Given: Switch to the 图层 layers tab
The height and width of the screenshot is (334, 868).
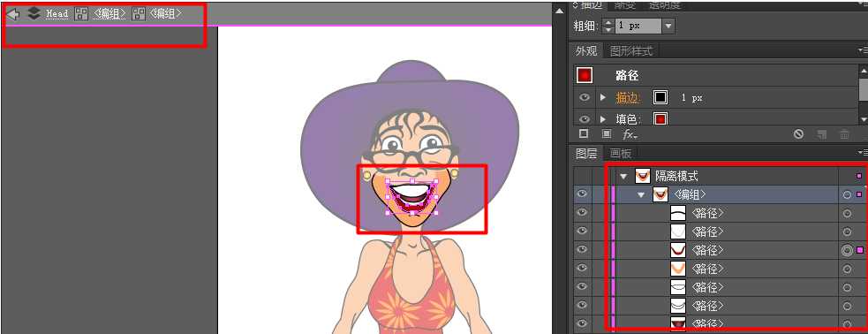Looking at the screenshot, I should (x=586, y=154).
